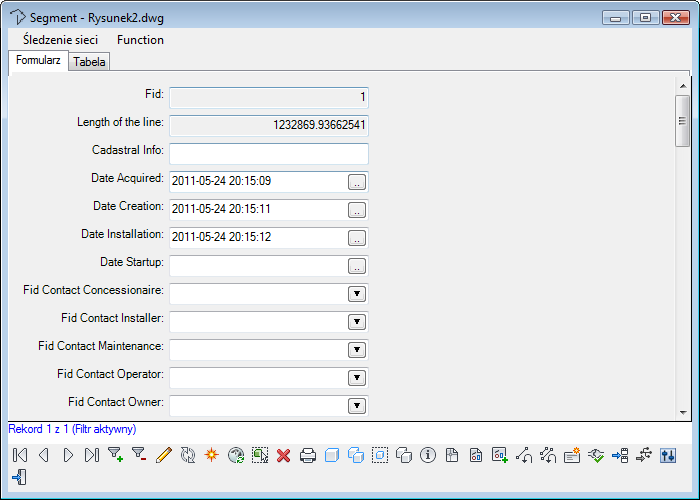Image resolution: width=700 pixels, height=500 pixels.
Task: Click filter add icon with green plus
Action: point(116,455)
